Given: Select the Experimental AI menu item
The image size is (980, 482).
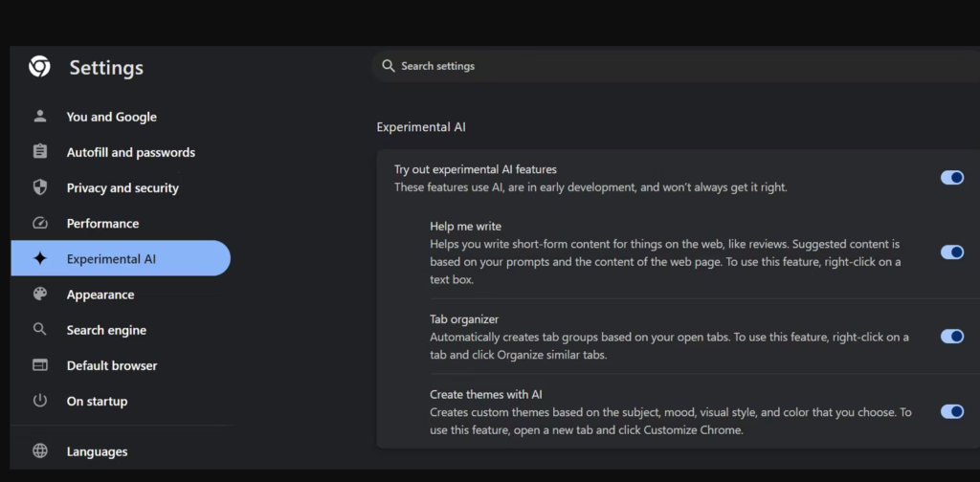Looking at the screenshot, I should (x=122, y=258).
